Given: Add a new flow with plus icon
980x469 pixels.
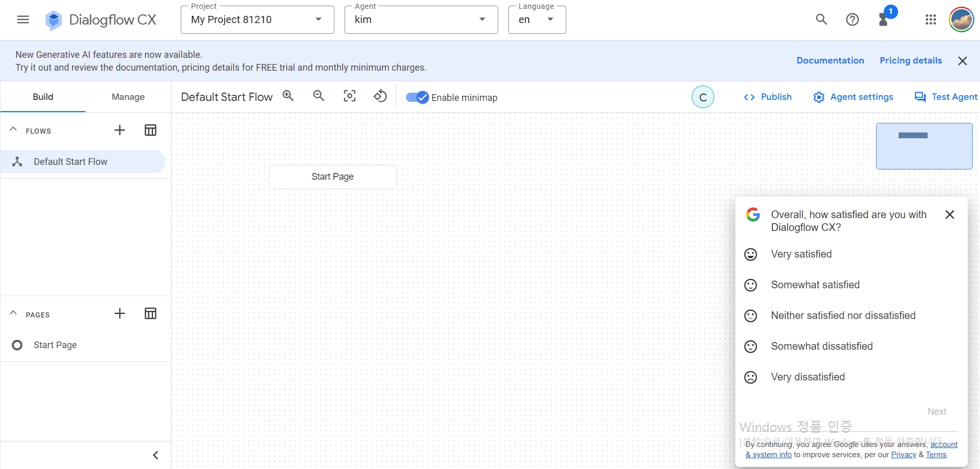Looking at the screenshot, I should coord(119,130).
